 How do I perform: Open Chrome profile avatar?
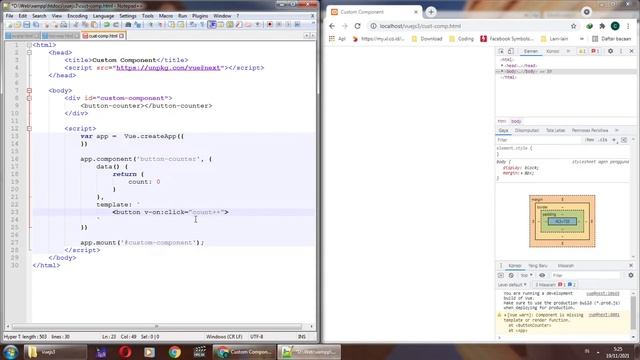pos(615,26)
